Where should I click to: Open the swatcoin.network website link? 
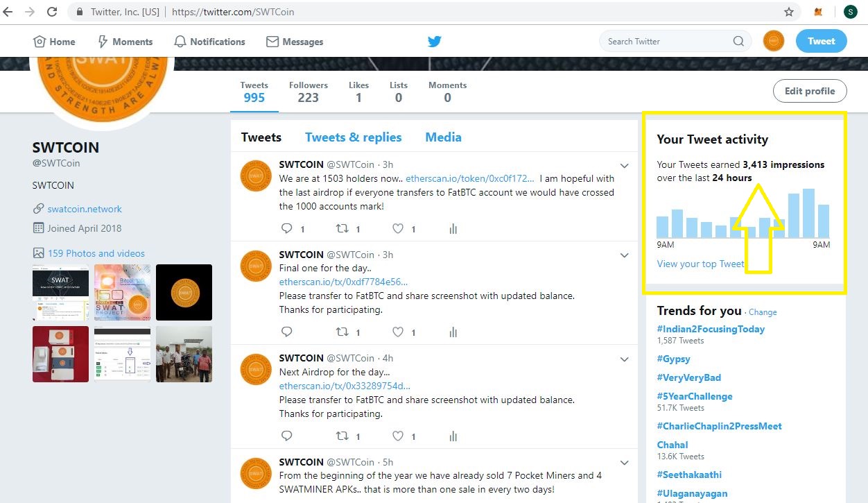[x=85, y=209]
